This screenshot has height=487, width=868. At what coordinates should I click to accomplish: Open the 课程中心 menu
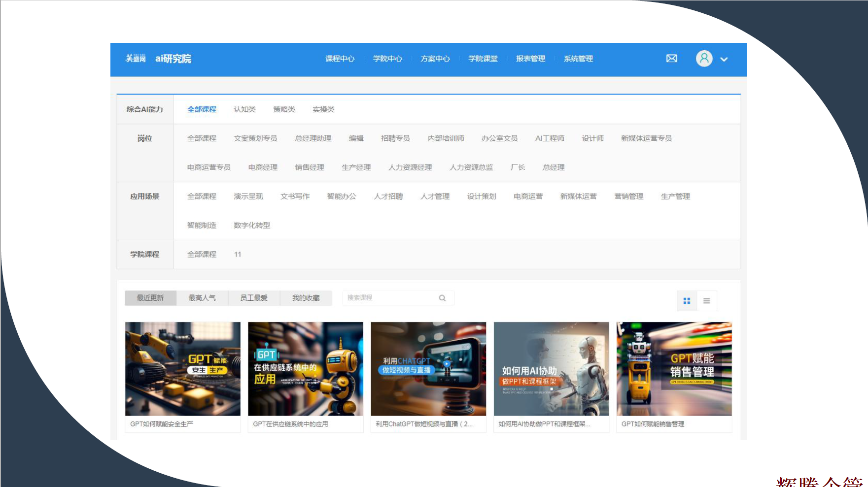click(x=340, y=59)
